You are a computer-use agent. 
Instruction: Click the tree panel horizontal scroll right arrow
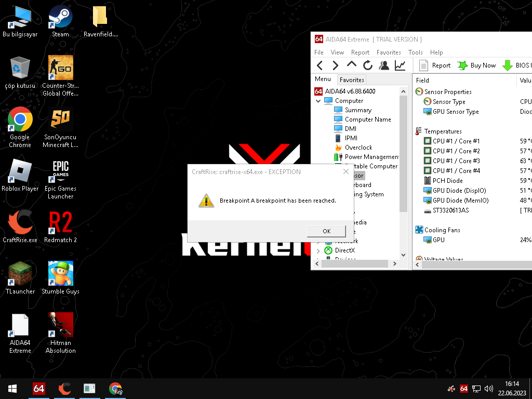coord(395,263)
